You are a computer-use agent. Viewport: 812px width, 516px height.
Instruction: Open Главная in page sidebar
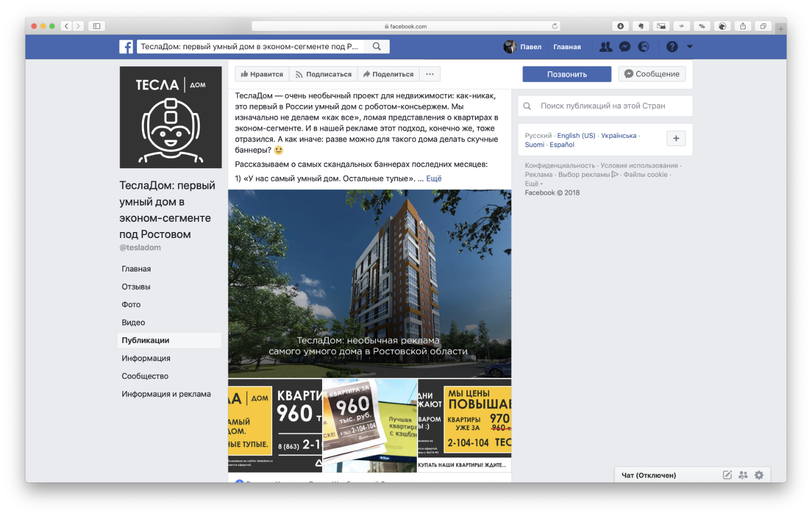coord(136,269)
